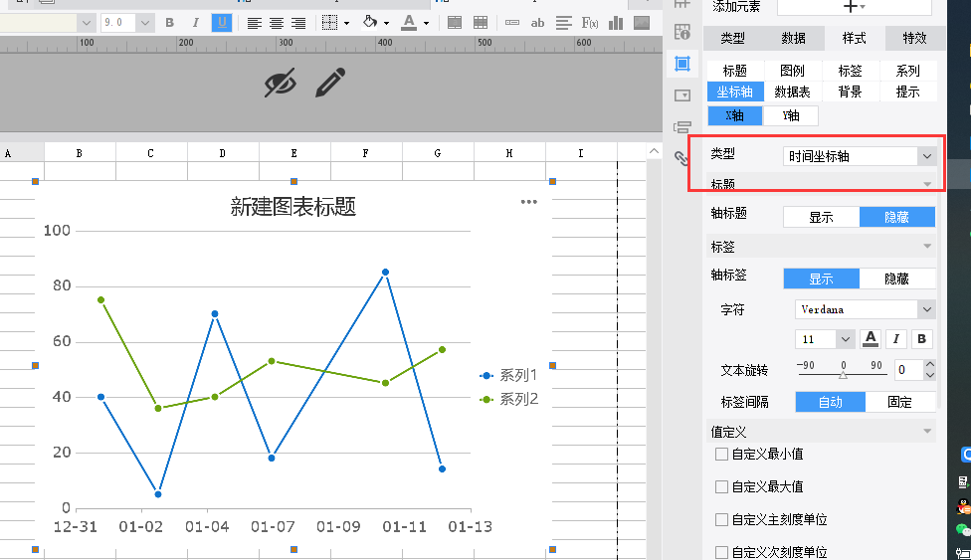Image resolution: width=971 pixels, height=560 pixels.
Task: Open the toolbar font name dropdown arrow
Action: [x=87, y=23]
